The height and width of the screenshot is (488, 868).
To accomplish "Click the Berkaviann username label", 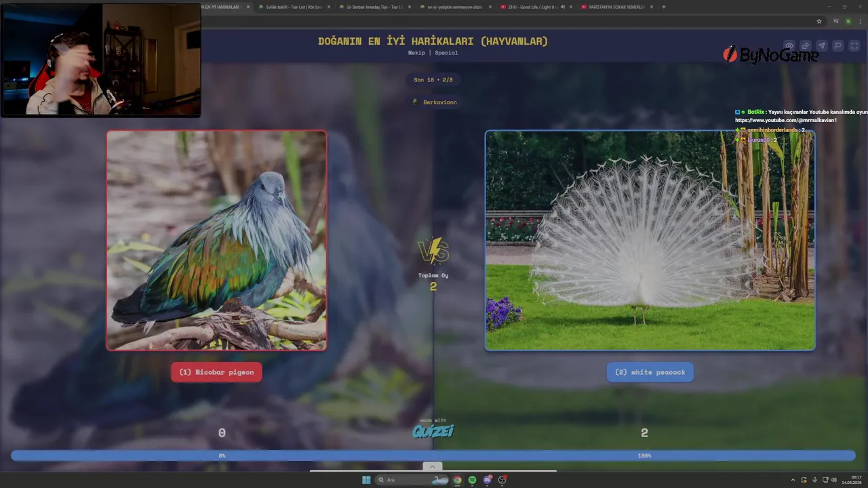I will tap(439, 102).
